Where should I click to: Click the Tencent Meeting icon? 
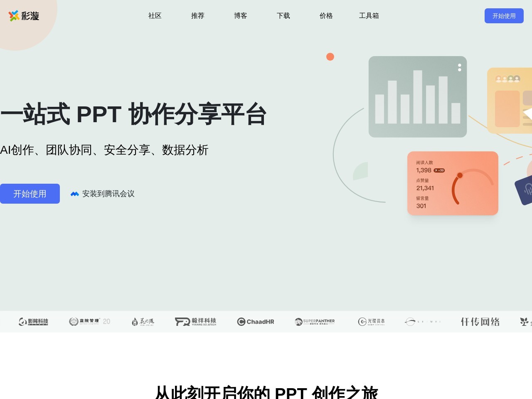tap(75, 194)
